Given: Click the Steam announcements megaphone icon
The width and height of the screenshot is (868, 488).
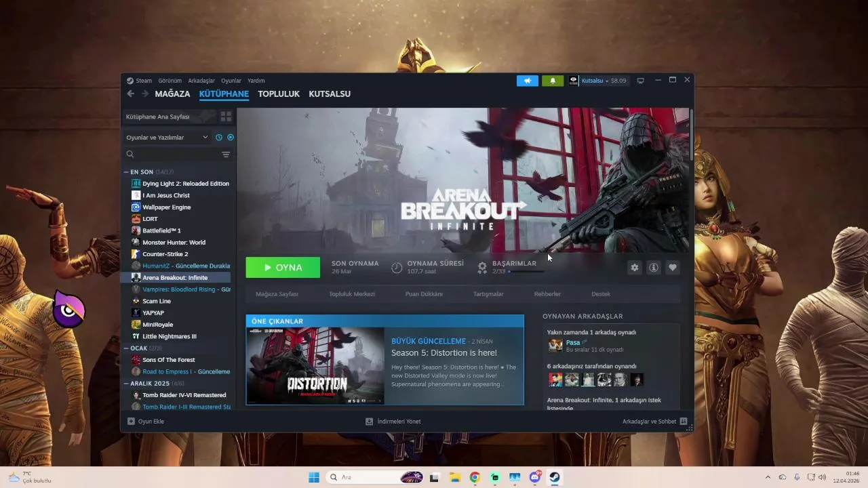Looking at the screenshot, I should (x=528, y=81).
